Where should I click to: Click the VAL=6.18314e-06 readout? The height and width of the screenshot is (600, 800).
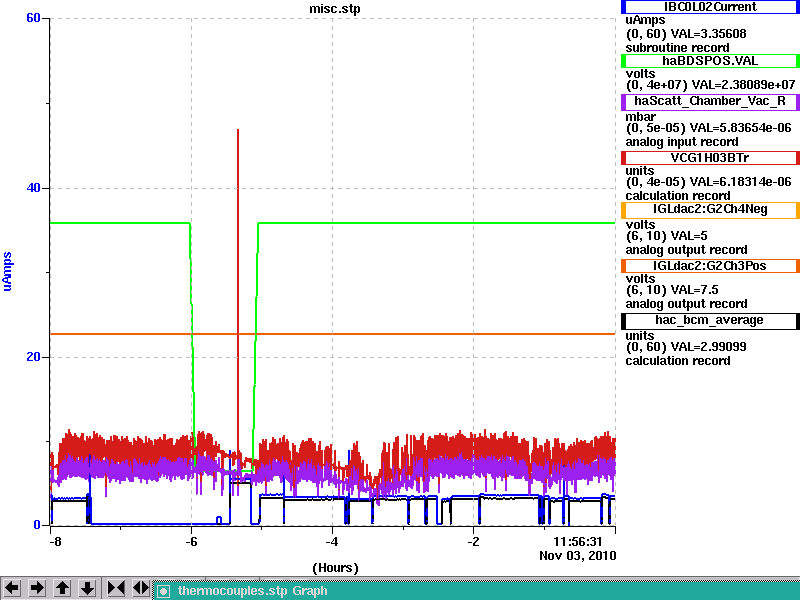[740, 182]
